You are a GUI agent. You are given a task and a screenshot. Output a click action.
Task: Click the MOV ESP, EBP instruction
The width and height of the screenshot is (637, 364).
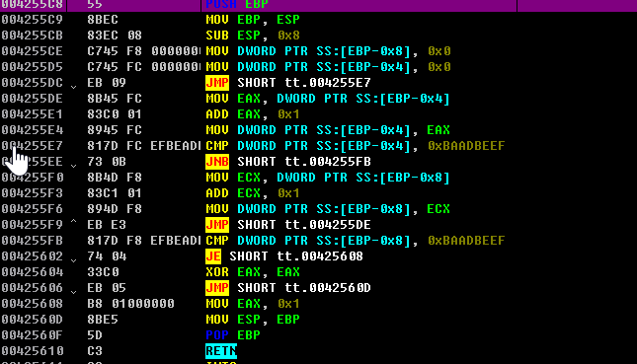click(253, 320)
